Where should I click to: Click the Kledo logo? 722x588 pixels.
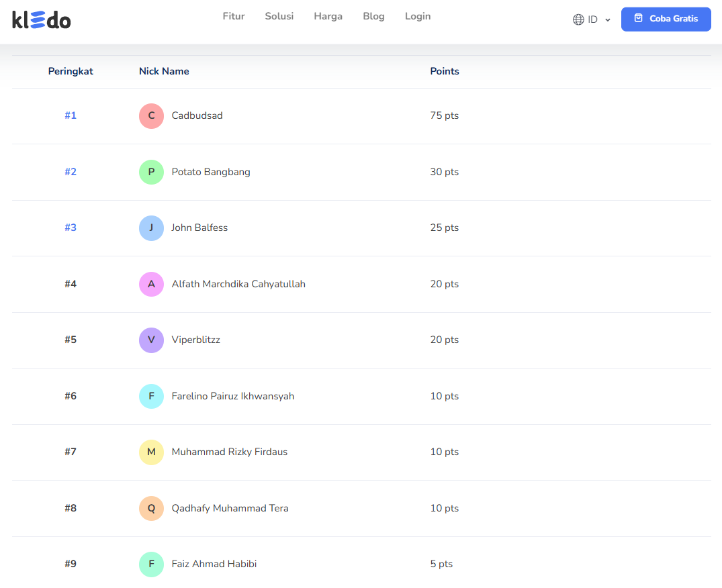41,20
